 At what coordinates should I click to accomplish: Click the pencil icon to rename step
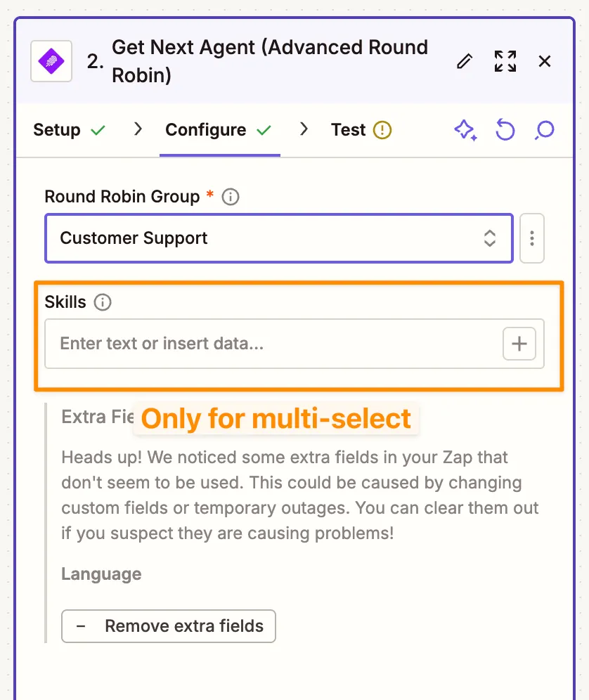(x=464, y=61)
